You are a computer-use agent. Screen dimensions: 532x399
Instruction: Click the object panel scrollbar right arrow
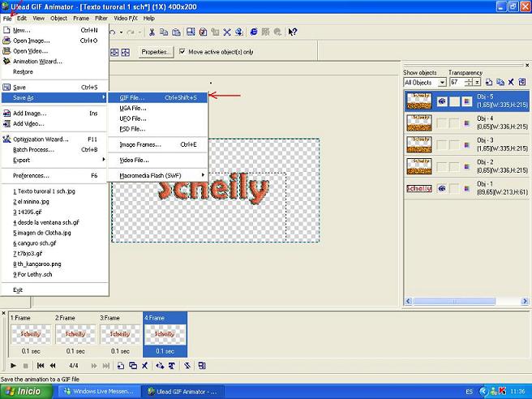[525, 301]
